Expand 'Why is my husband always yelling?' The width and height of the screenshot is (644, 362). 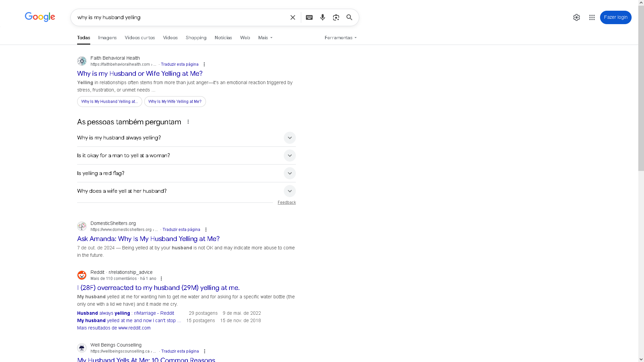(186, 138)
